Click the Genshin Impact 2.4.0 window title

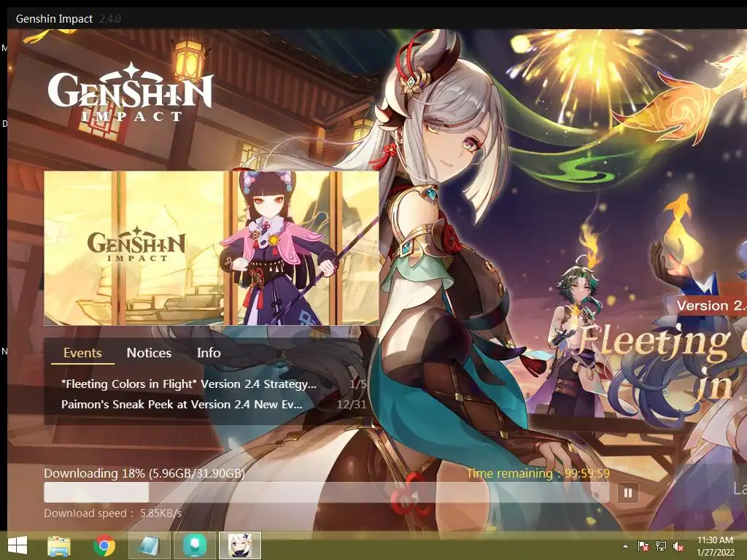[x=68, y=18]
